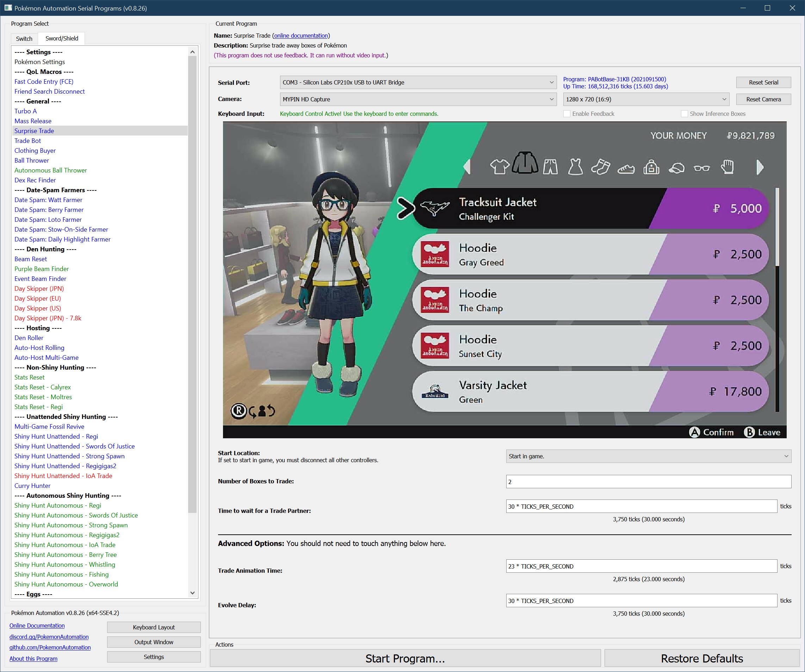
Task: Open the online documentation link
Action: [301, 36]
